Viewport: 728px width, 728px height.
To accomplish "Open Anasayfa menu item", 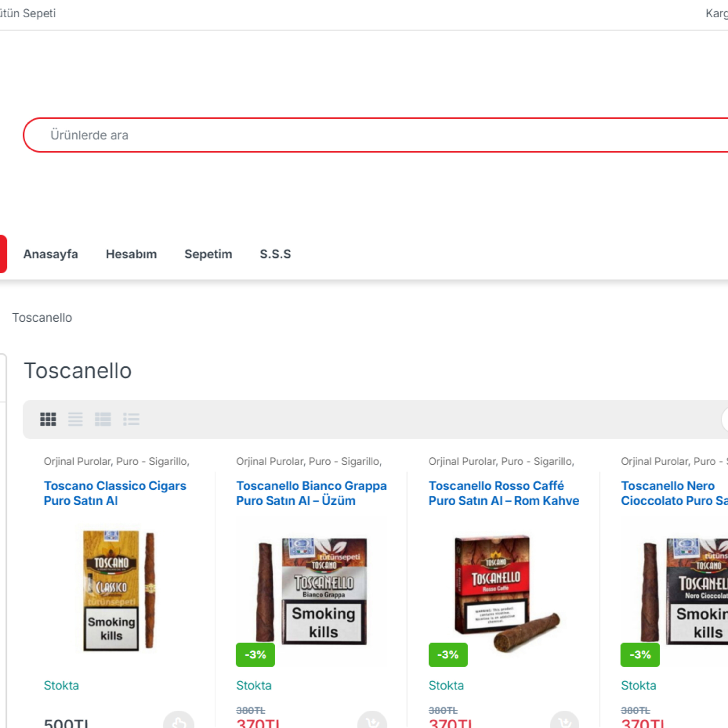I will pos(51,254).
